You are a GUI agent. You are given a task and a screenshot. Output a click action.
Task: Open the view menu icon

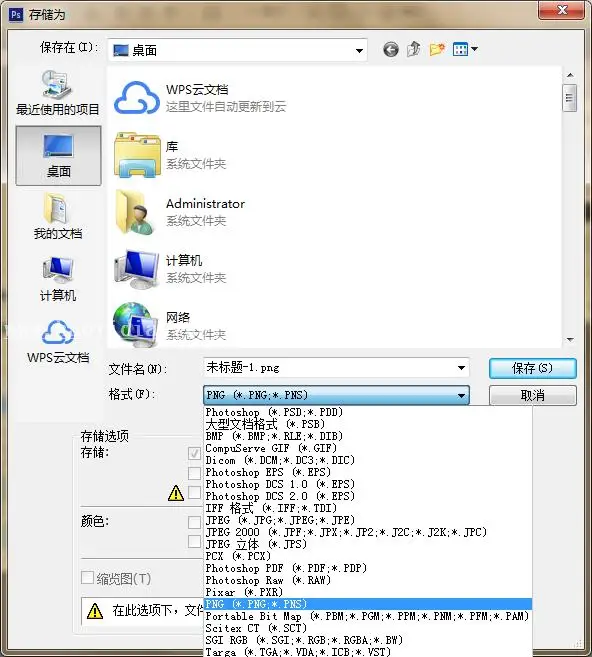click(x=465, y=49)
